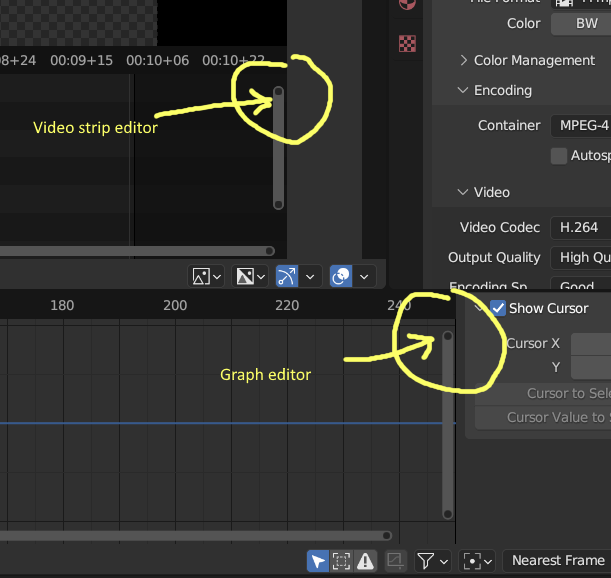Enable the Autosplit checkbox
Image resolution: width=611 pixels, height=578 pixels.
(559, 156)
